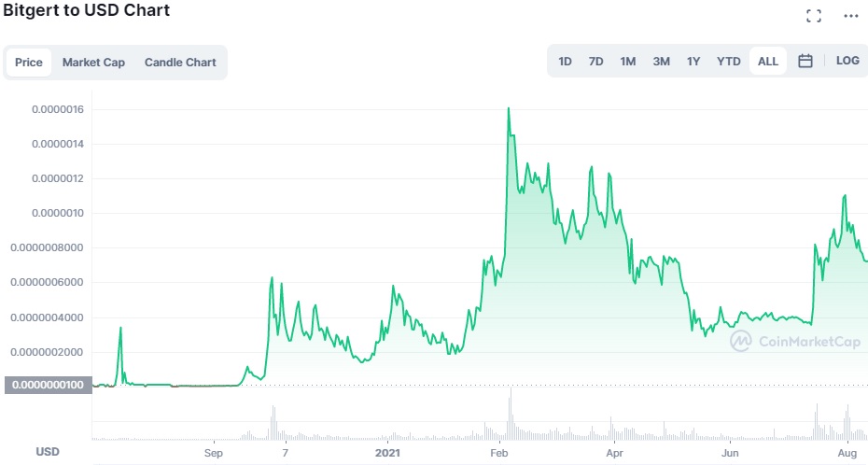The width and height of the screenshot is (868, 465).
Task: Click the Feb x-axis label
Action: (498, 453)
